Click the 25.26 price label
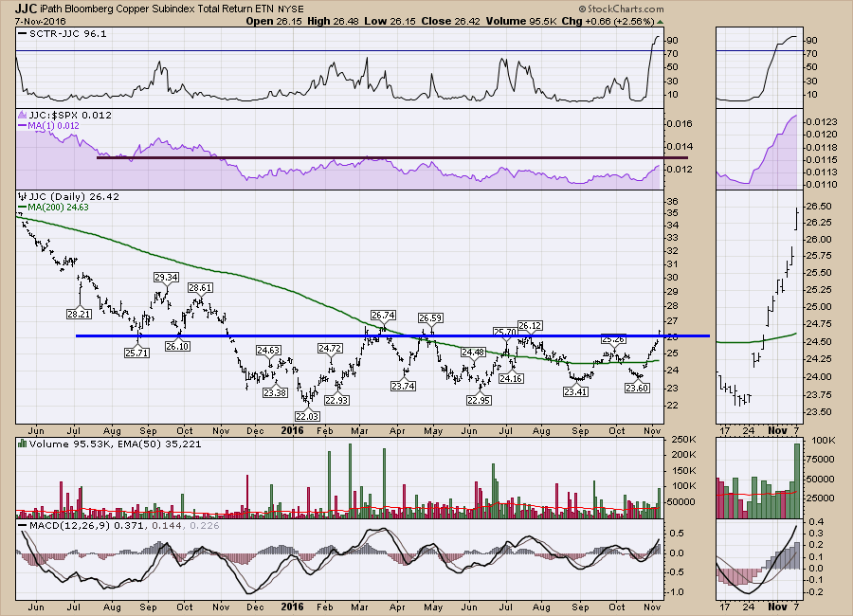Screen dimensions: 853x616 tap(613, 339)
